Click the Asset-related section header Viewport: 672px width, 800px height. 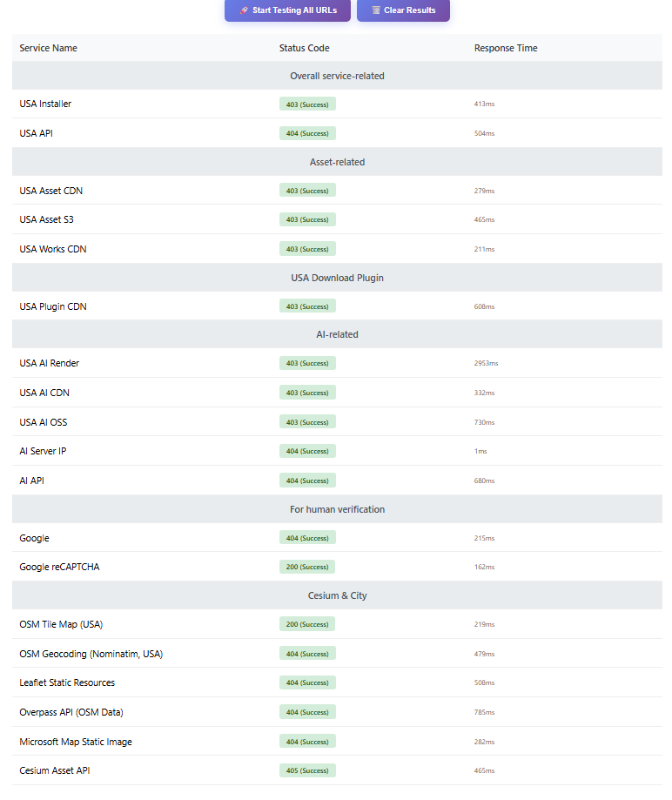(337, 162)
